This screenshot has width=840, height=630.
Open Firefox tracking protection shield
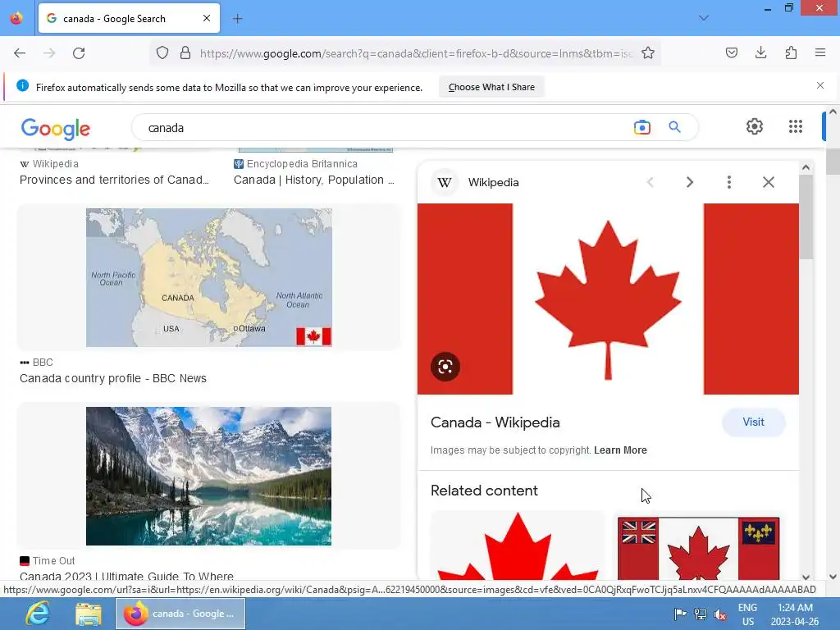(162, 53)
